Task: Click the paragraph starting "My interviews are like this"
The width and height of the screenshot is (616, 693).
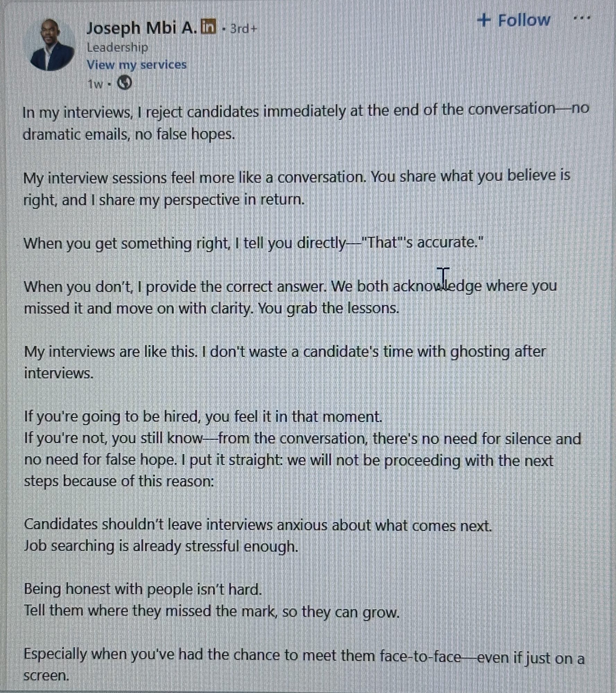Action: 284,362
